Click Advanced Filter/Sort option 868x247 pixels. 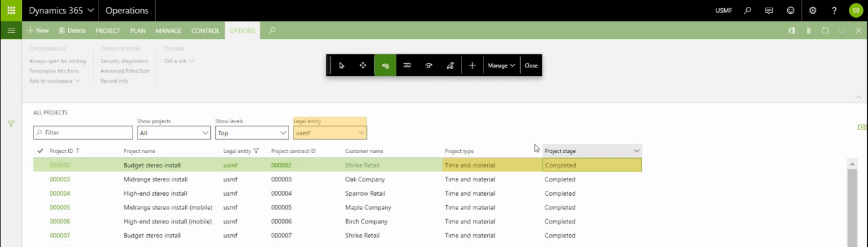tap(125, 71)
